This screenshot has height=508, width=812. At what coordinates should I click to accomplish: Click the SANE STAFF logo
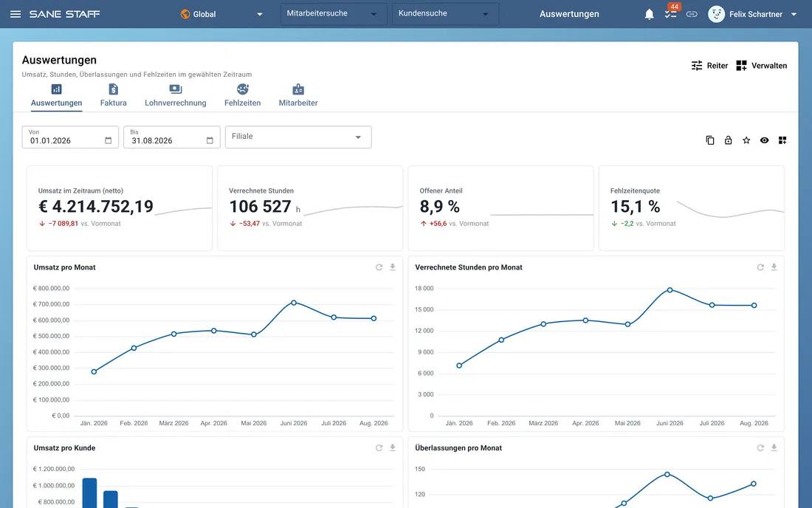[64, 14]
